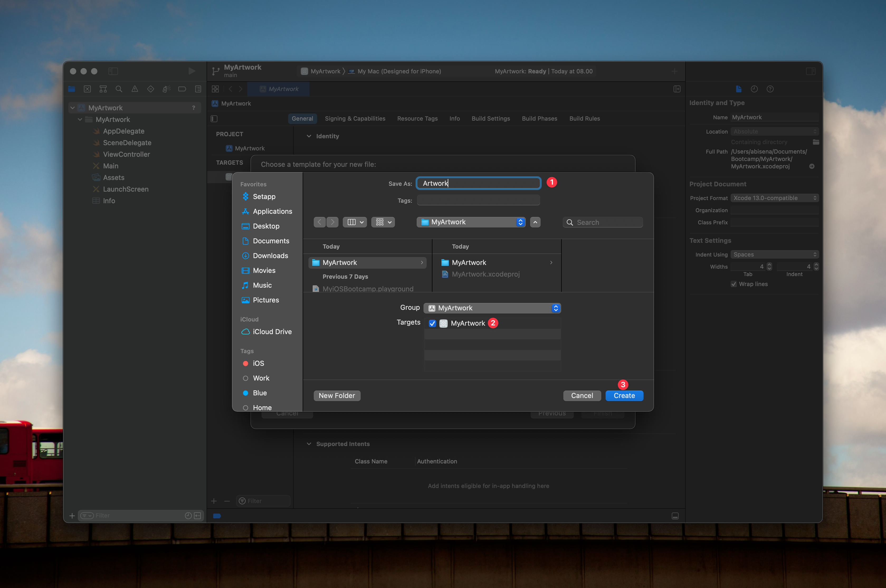Viewport: 886px width, 588px height.
Task: Open the Project navigator folder icon
Action: 72,89
